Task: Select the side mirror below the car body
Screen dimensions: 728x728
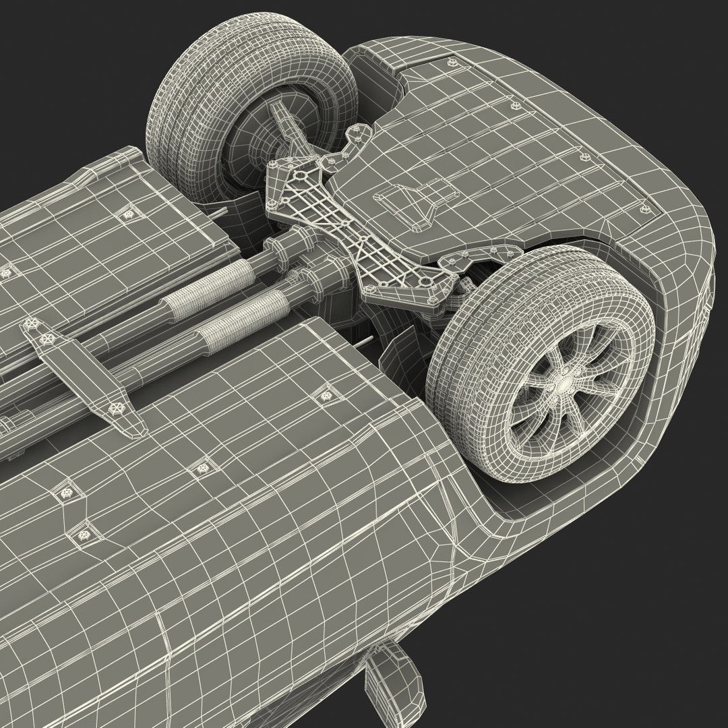Action: click(394, 682)
